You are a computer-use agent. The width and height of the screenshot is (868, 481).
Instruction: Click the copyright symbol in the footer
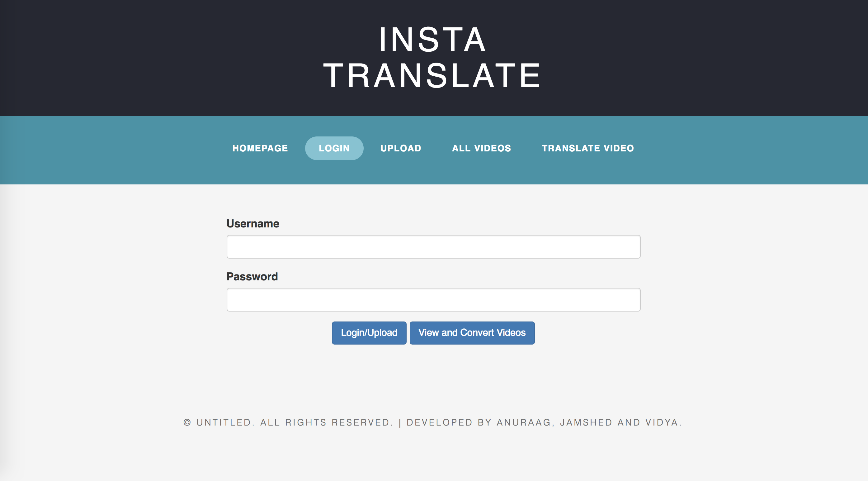187,422
